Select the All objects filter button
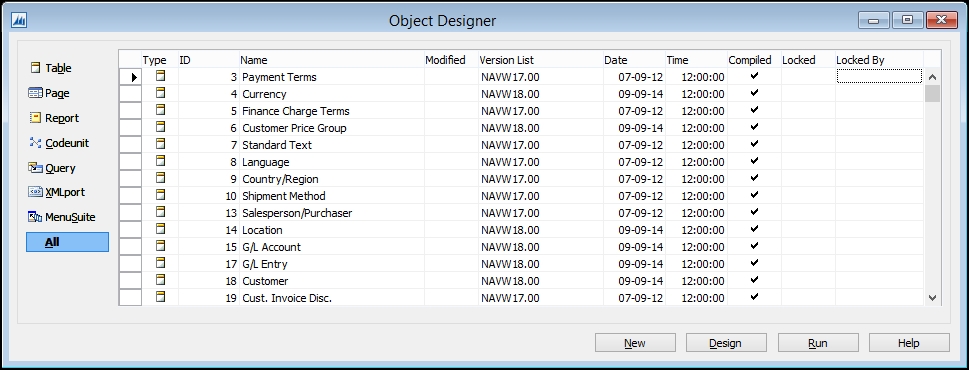Viewport: 969px width, 370px height. click(67, 242)
